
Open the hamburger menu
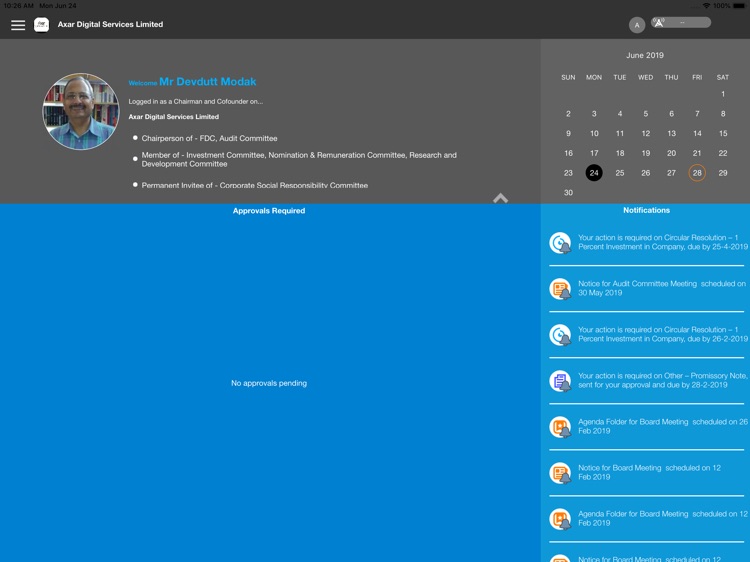[18, 25]
